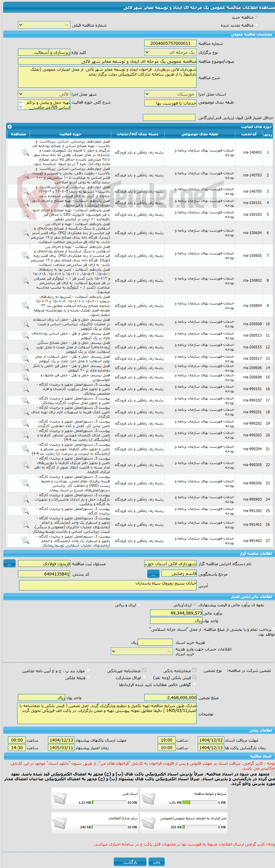Open lookup button next to قاسم رضایی

pos(153,574)
